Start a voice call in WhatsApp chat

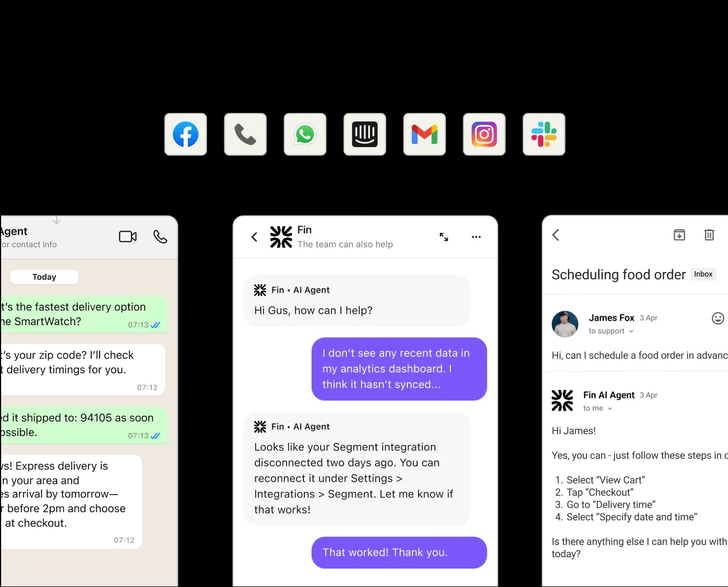point(160,237)
